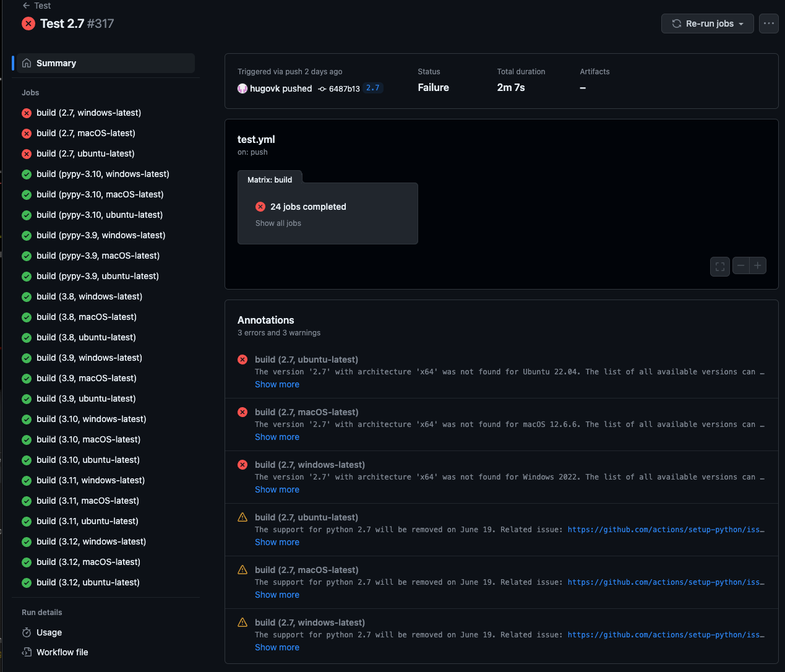Open ubuntu-latest warning annotation title
This screenshot has width=785, height=672.
[x=306, y=517]
